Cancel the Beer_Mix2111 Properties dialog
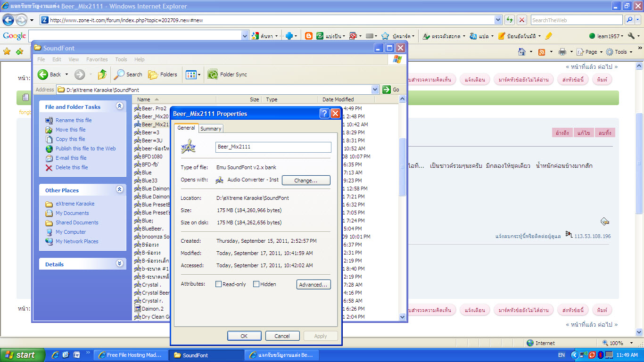 [x=282, y=336]
